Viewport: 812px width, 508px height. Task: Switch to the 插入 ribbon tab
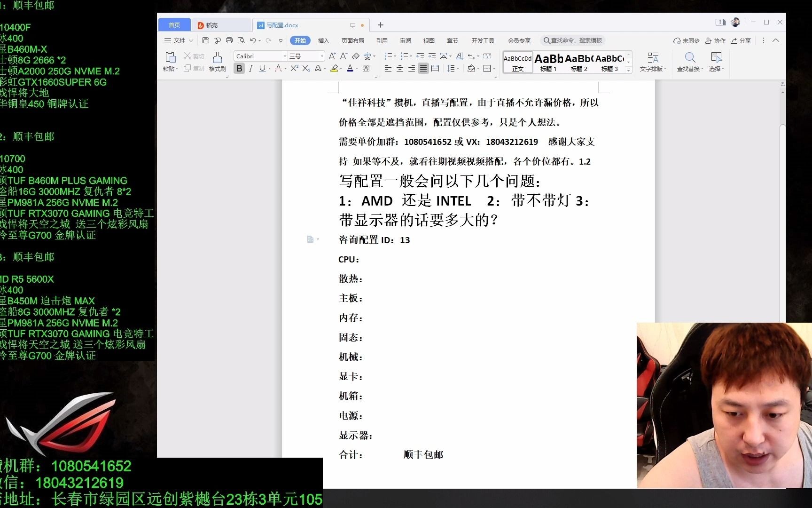pos(323,40)
